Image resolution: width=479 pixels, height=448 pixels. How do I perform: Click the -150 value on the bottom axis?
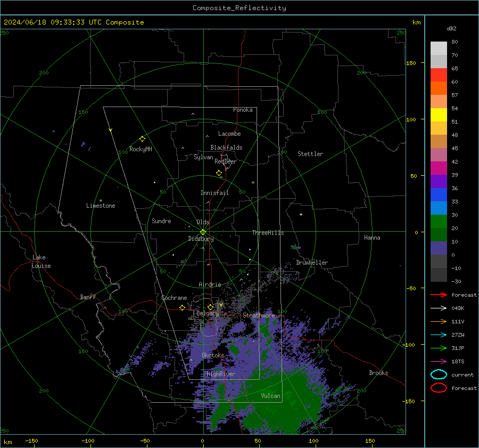(x=31, y=441)
